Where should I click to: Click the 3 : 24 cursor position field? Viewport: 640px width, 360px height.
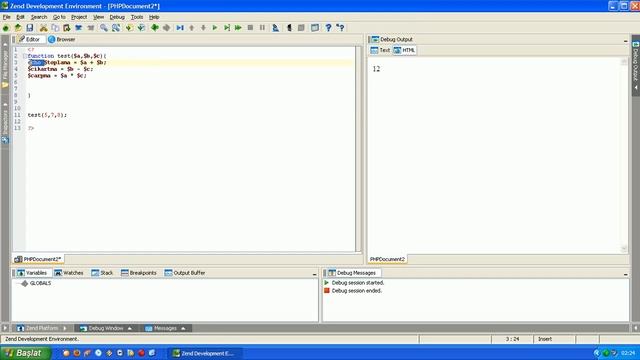[x=512, y=339]
